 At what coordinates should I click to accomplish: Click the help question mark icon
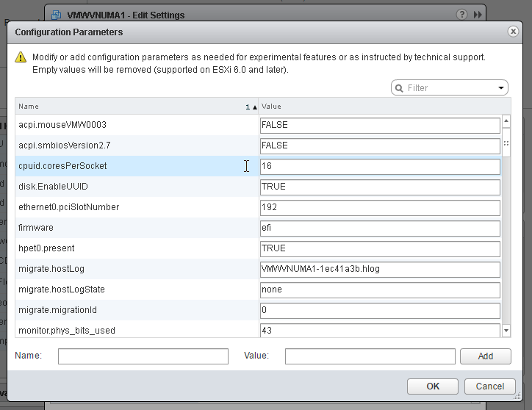tap(461, 15)
